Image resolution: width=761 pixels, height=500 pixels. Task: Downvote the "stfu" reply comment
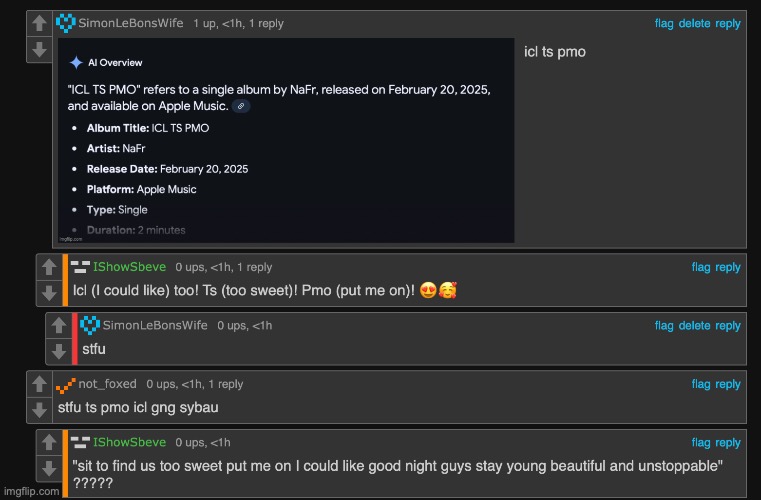(58, 352)
